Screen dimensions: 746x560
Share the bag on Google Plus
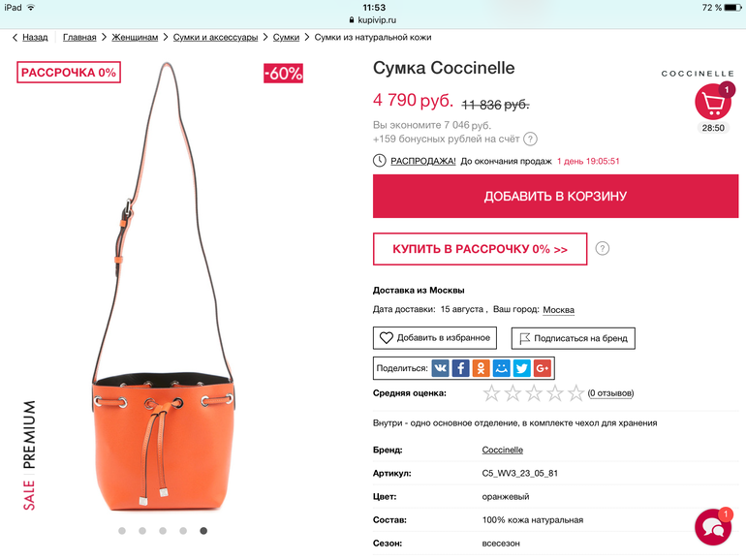(x=542, y=368)
